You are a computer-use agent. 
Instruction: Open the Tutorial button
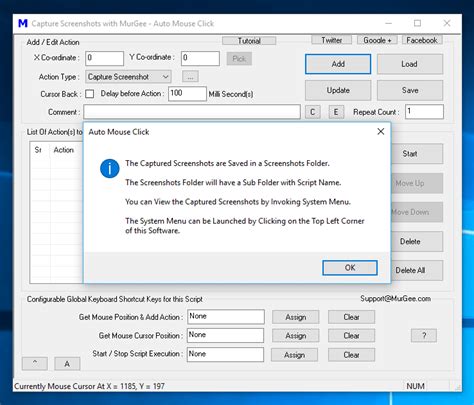tap(249, 41)
